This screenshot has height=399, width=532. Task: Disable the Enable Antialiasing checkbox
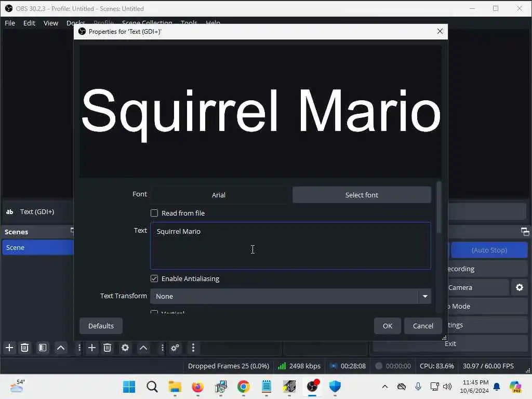(154, 278)
